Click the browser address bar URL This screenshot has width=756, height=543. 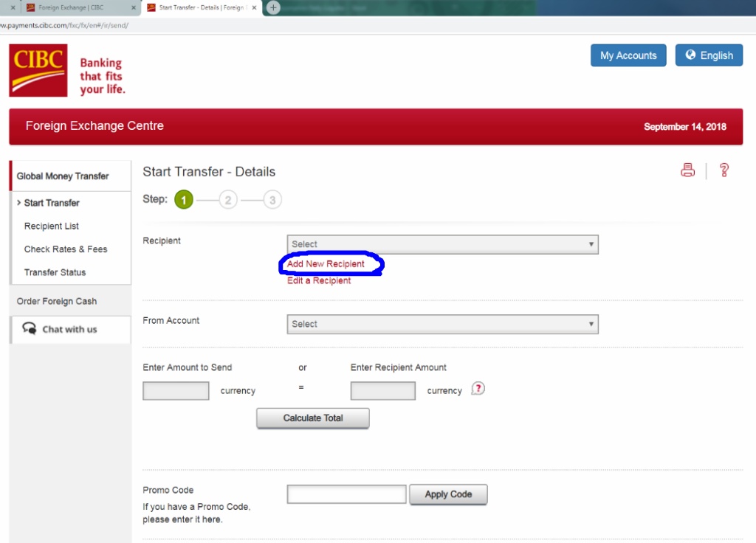[x=65, y=26]
